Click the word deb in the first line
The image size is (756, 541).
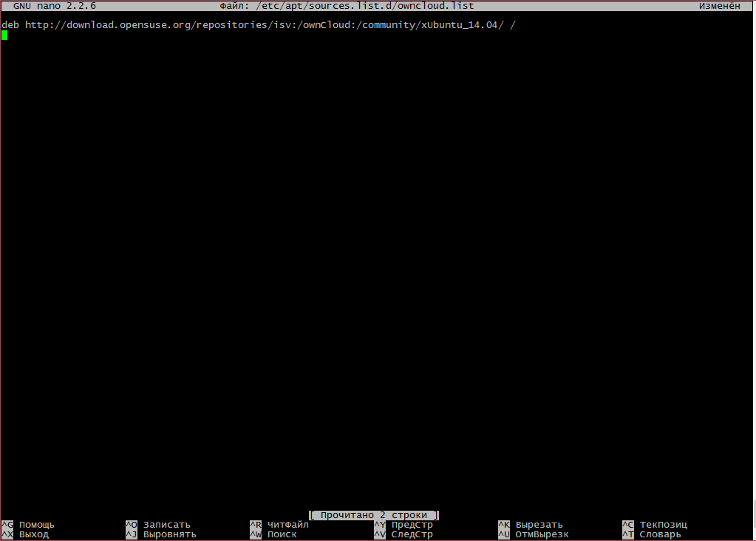[10, 25]
